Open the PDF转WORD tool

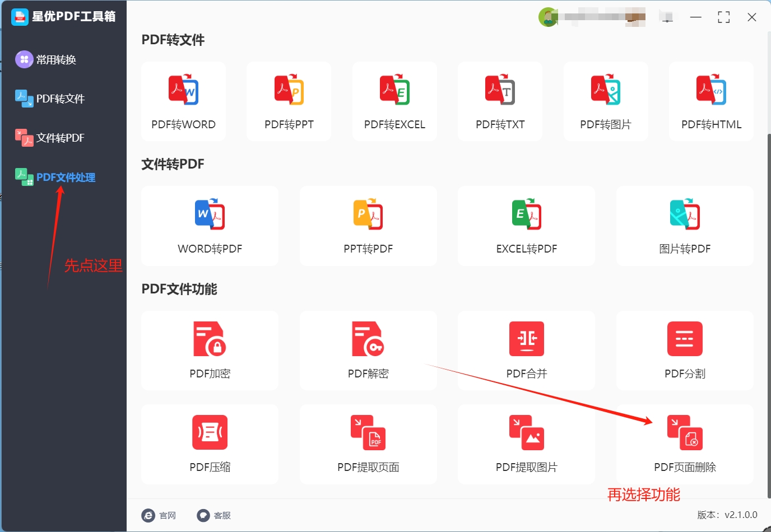point(183,101)
